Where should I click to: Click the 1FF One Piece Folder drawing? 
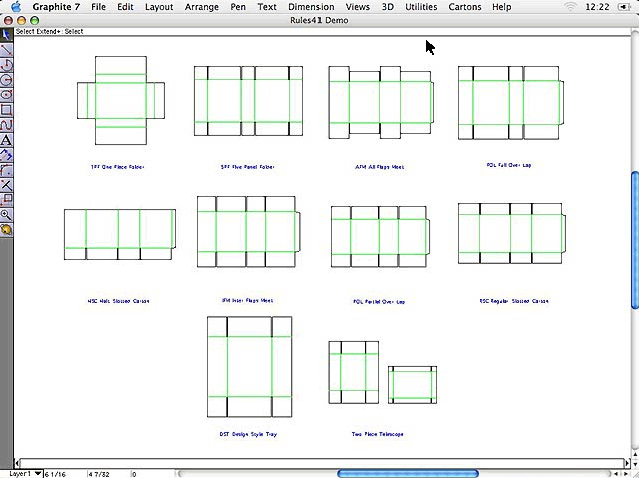[x=120, y=100]
